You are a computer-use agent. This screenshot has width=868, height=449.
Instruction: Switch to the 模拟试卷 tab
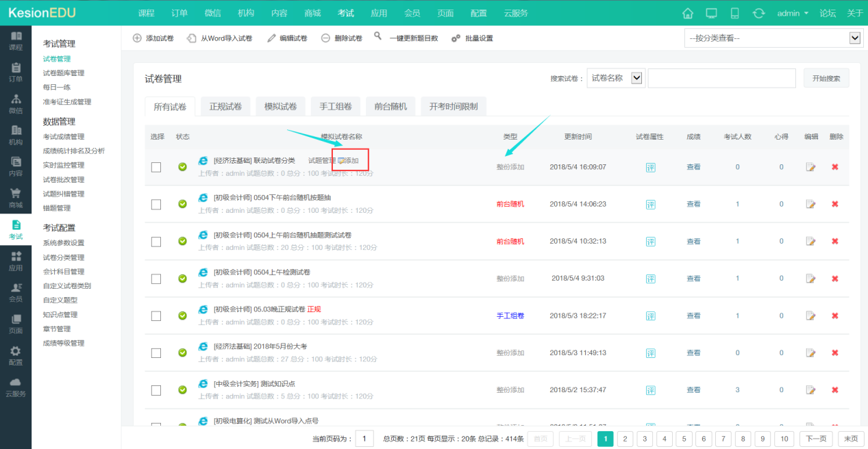click(280, 106)
